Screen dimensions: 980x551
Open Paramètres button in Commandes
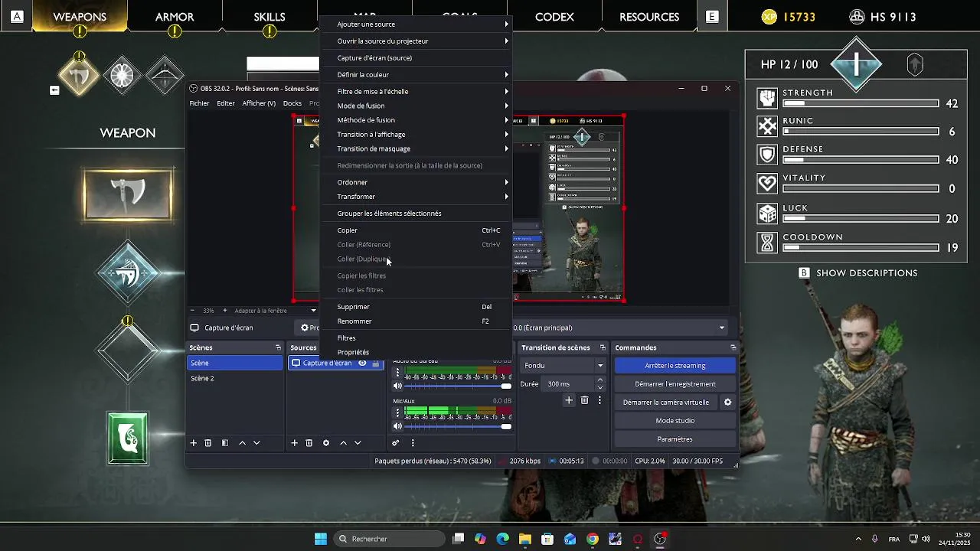point(675,439)
